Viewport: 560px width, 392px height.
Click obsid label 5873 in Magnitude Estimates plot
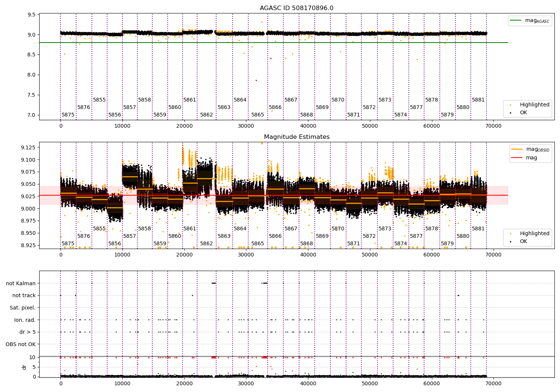click(x=385, y=229)
